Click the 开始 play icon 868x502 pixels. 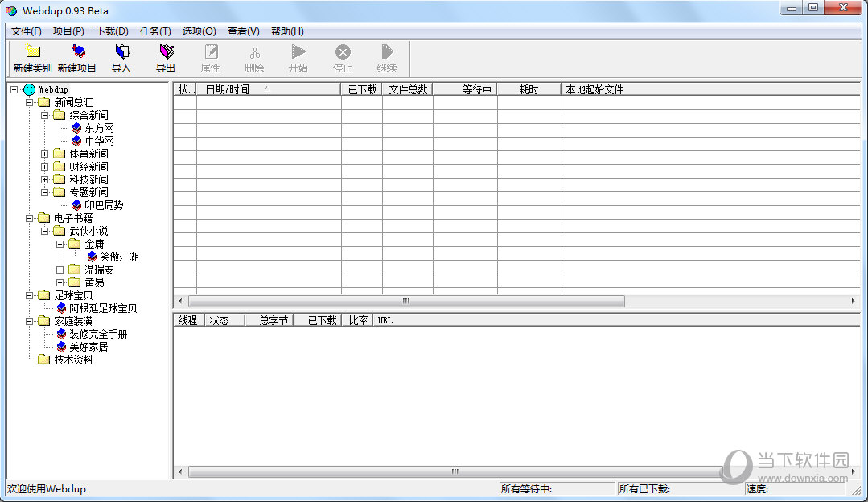point(298,51)
